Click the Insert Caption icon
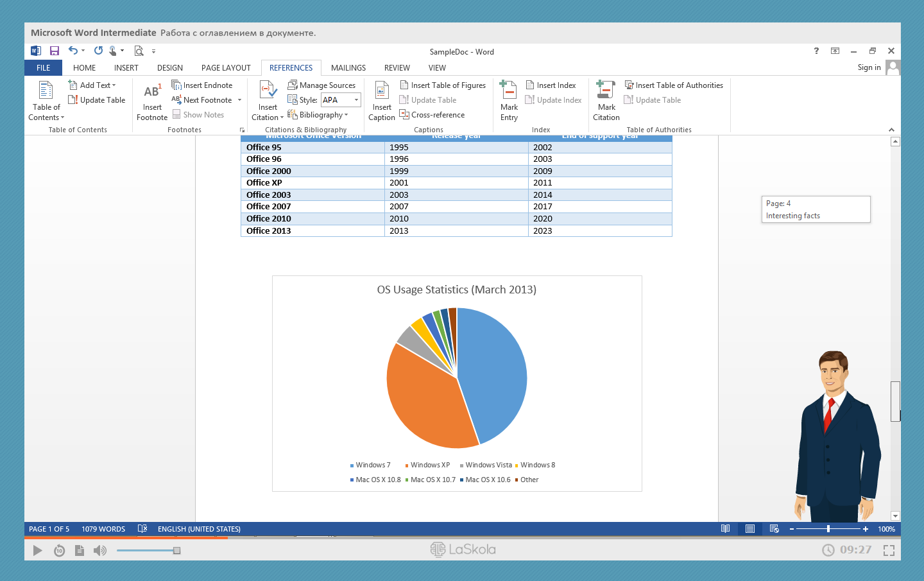 [382, 92]
